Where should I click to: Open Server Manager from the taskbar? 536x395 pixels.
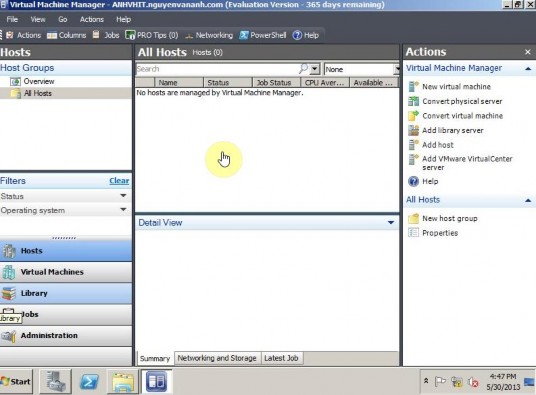(56, 381)
